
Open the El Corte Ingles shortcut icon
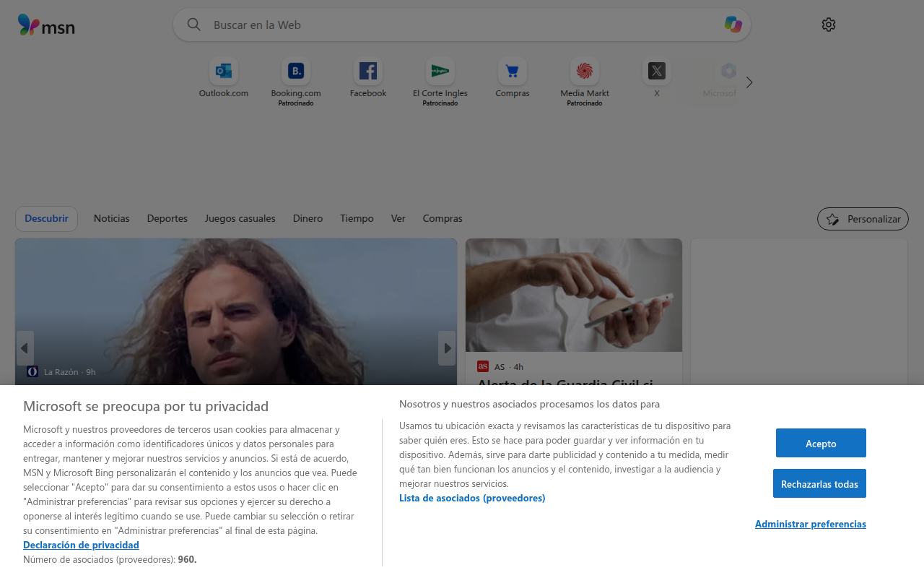(x=440, y=71)
